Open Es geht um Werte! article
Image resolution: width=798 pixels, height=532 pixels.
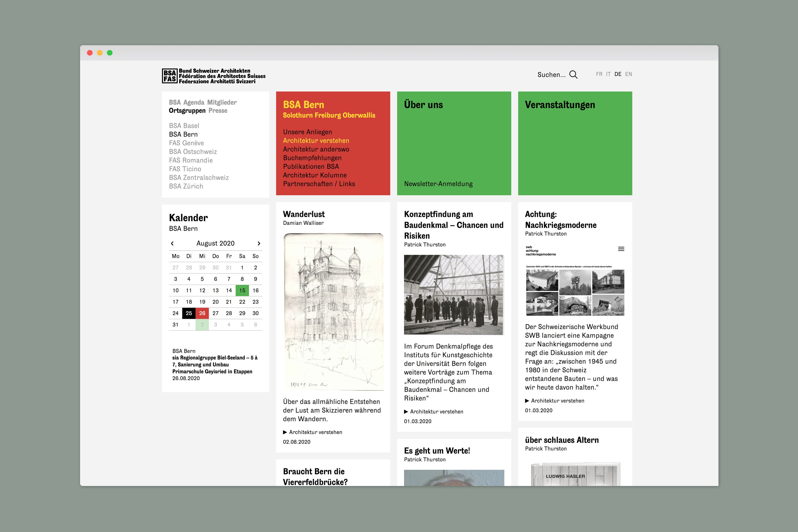(437, 451)
